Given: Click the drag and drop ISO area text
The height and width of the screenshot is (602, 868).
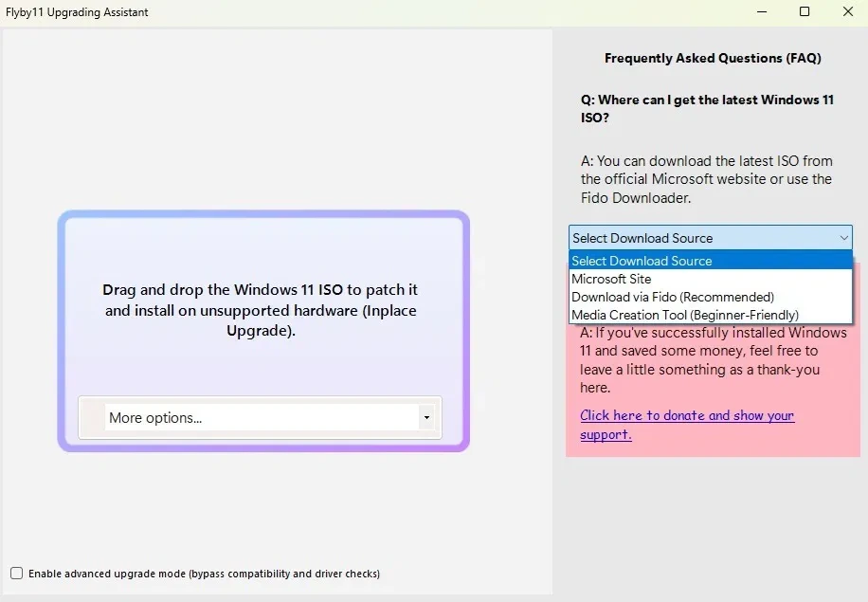Looking at the screenshot, I should coord(261,310).
